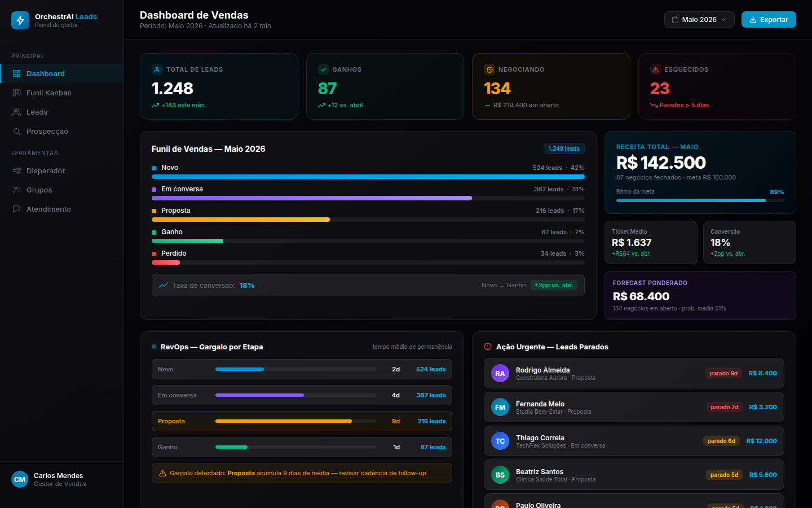The width and height of the screenshot is (812, 508).
Task: Click the calendar icon in month selector
Action: pos(675,20)
